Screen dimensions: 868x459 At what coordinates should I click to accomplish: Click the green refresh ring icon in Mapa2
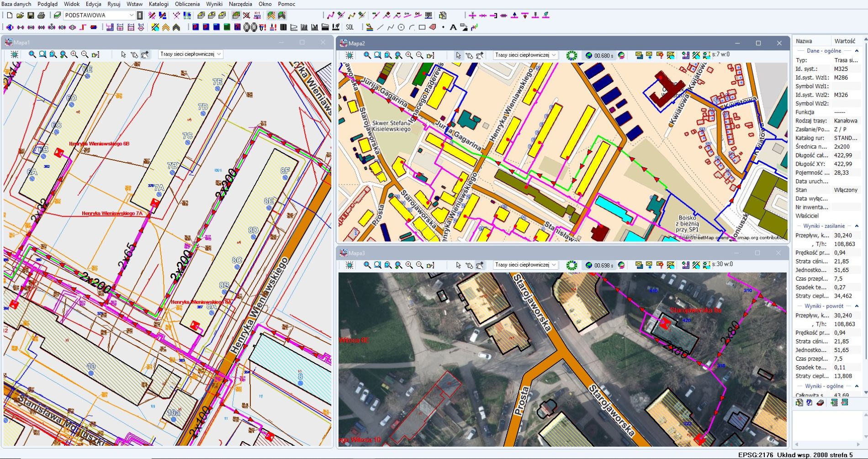pos(572,56)
